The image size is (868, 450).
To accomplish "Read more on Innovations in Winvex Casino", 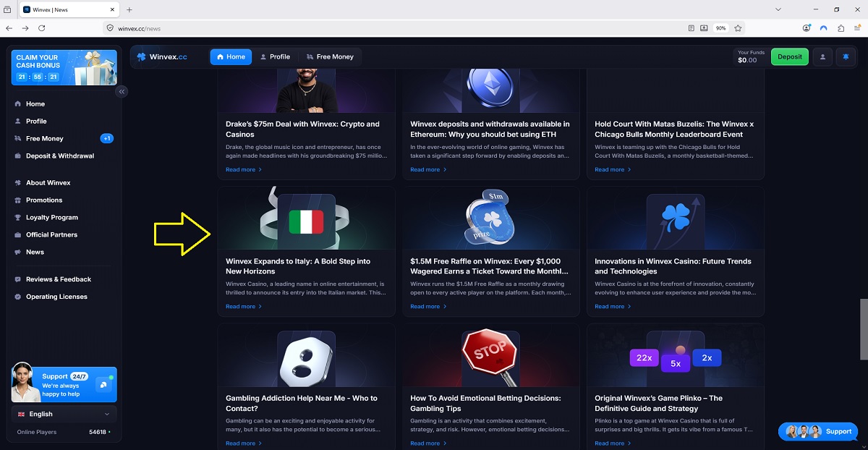I will [x=613, y=307].
